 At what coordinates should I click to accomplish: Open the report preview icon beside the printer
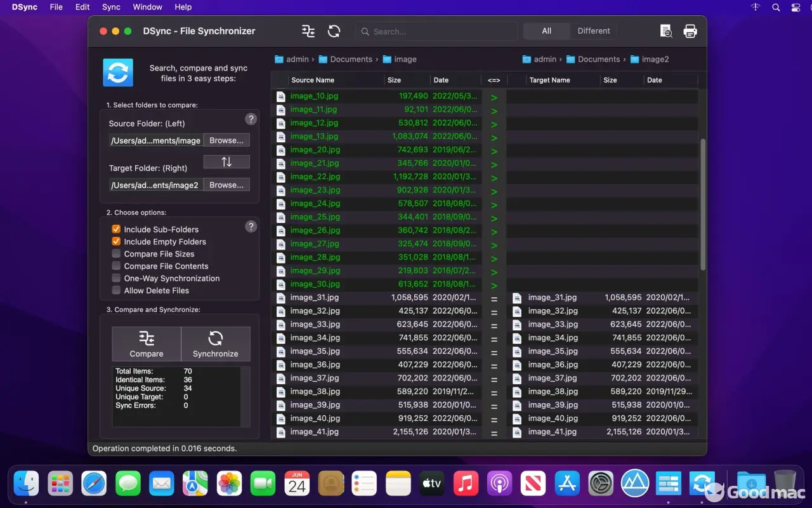click(x=665, y=31)
